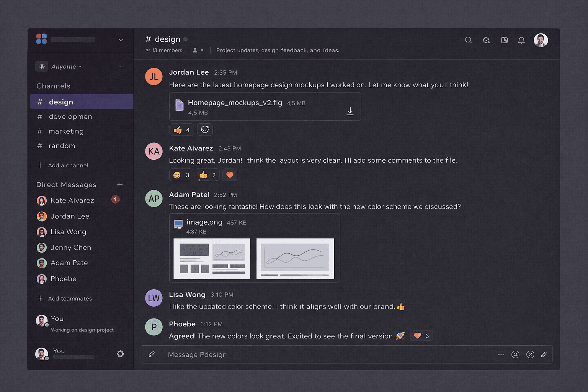
Task: Click the Message design input field
Action: click(x=329, y=354)
